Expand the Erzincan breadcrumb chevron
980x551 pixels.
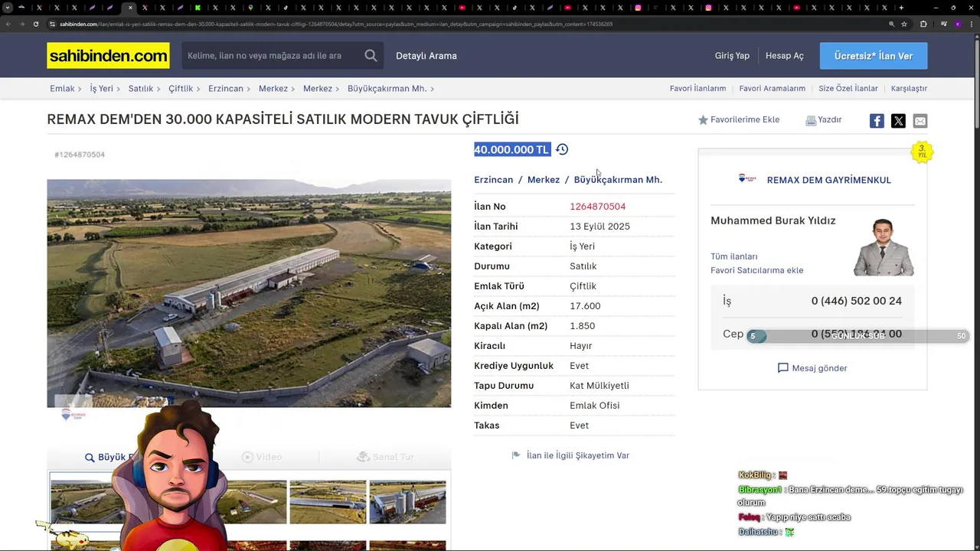tap(248, 89)
